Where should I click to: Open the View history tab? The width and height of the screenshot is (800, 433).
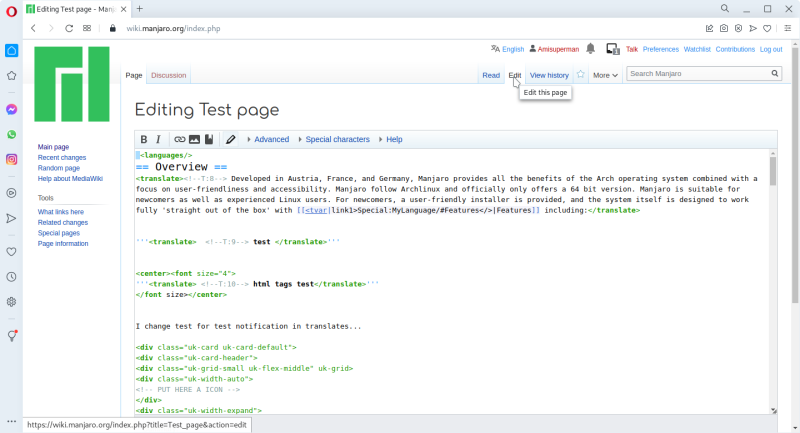(x=549, y=75)
